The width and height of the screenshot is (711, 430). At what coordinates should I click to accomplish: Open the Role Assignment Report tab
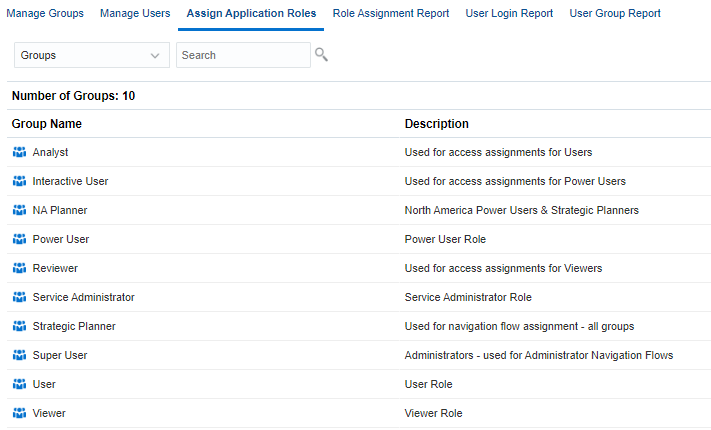pos(391,14)
